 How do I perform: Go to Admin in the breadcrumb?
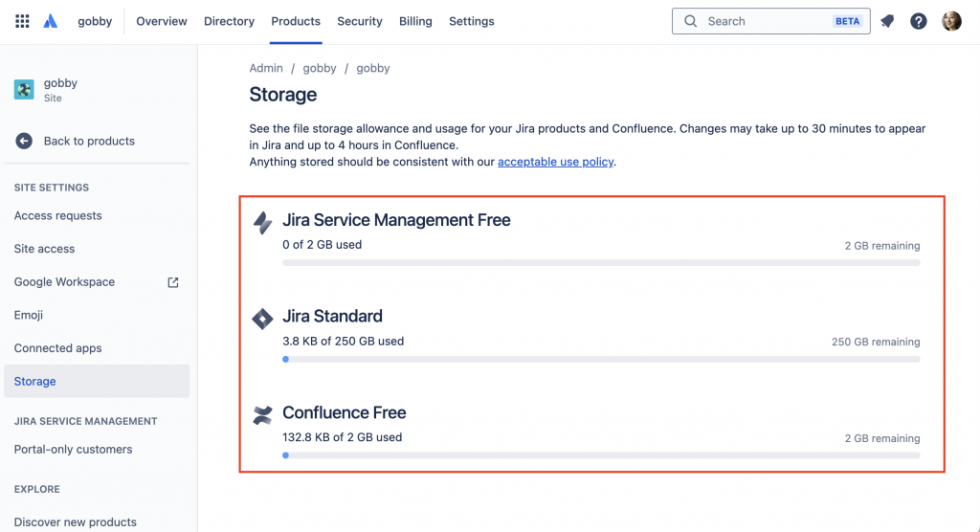click(x=266, y=68)
